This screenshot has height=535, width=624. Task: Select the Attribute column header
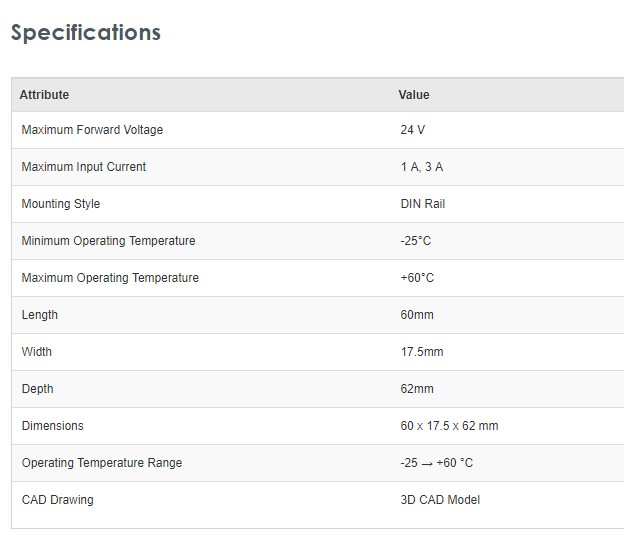45,95
